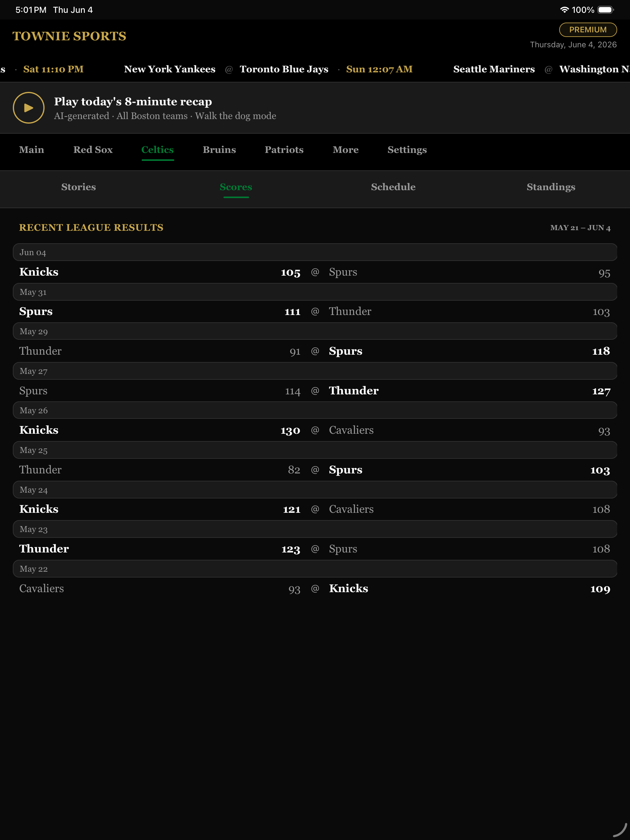Tap Cavaliers 108 score on May 24
Viewport: 630px width, 840px height.
coord(601,509)
